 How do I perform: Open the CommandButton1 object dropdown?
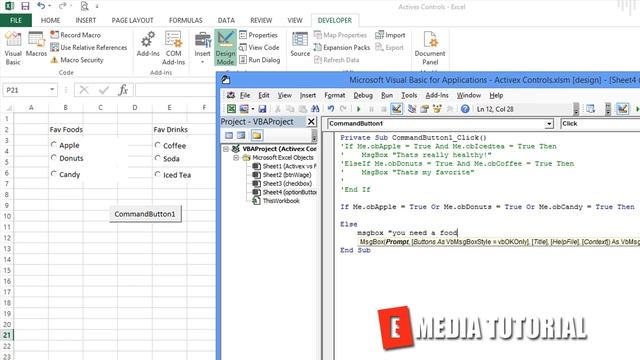pyautogui.click(x=549, y=124)
